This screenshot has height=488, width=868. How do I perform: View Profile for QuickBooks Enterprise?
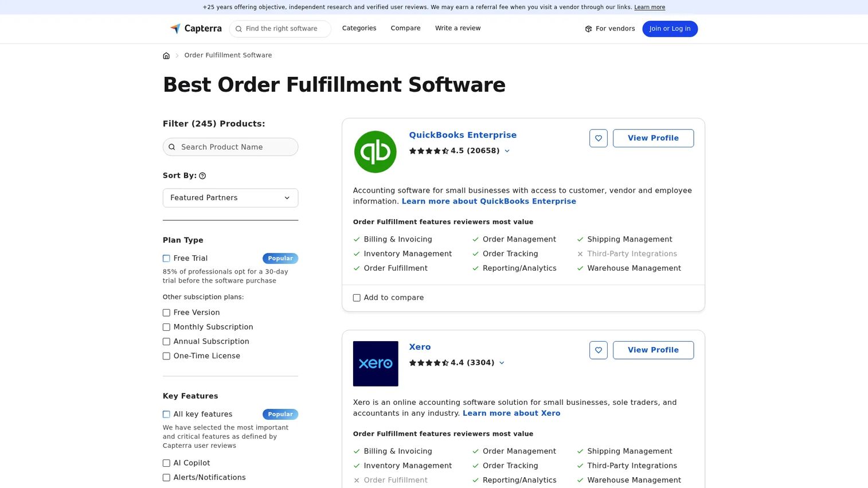coord(653,138)
